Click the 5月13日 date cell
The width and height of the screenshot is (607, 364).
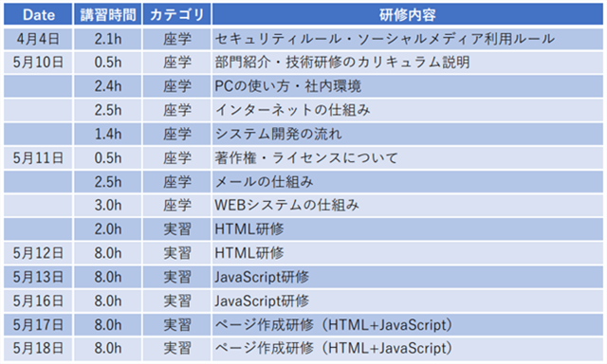click(x=38, y=277)
